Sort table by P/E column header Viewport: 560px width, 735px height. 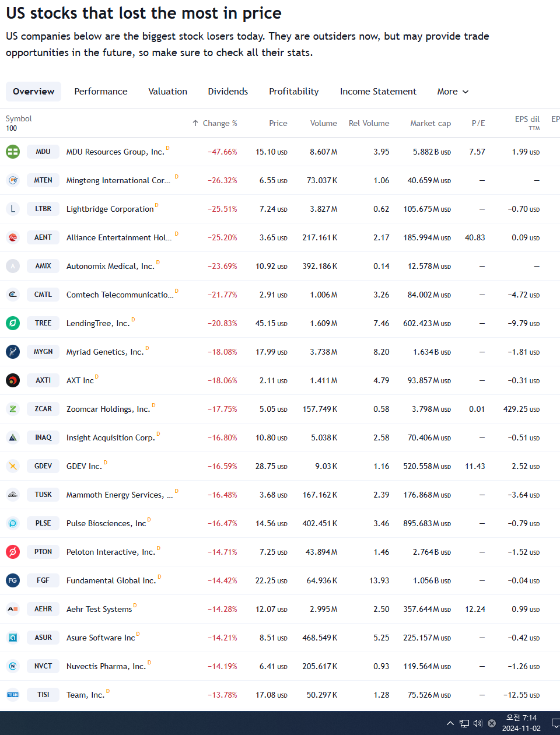(478, 123)
